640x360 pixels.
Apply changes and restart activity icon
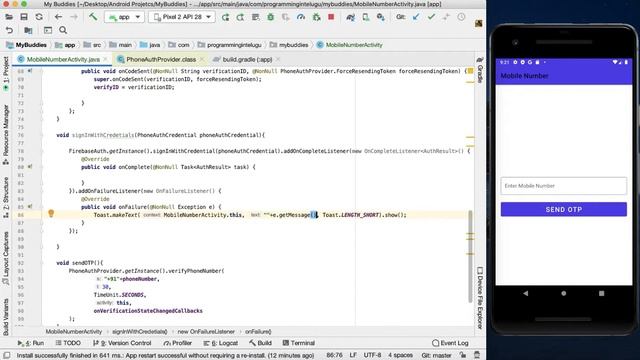[240, 17]
